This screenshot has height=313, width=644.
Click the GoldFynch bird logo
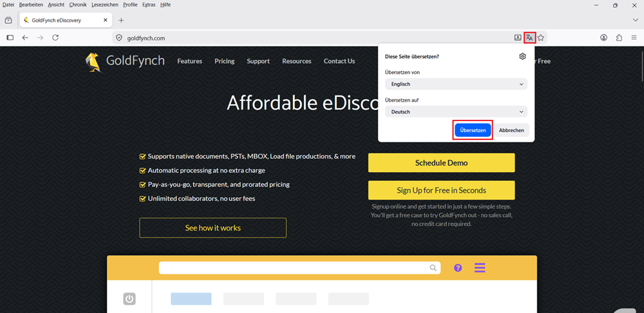(x=92, y=62)
